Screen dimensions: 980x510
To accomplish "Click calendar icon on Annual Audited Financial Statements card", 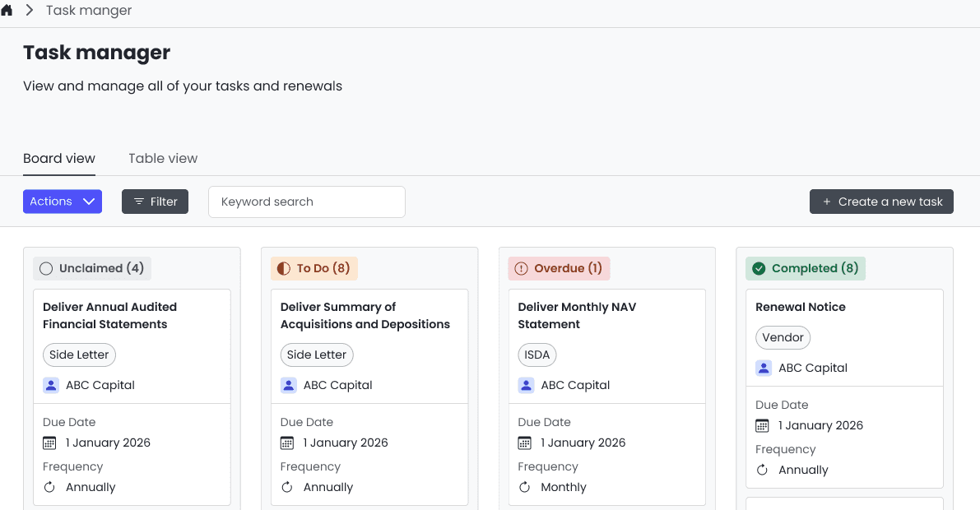I will click(49, 443).
